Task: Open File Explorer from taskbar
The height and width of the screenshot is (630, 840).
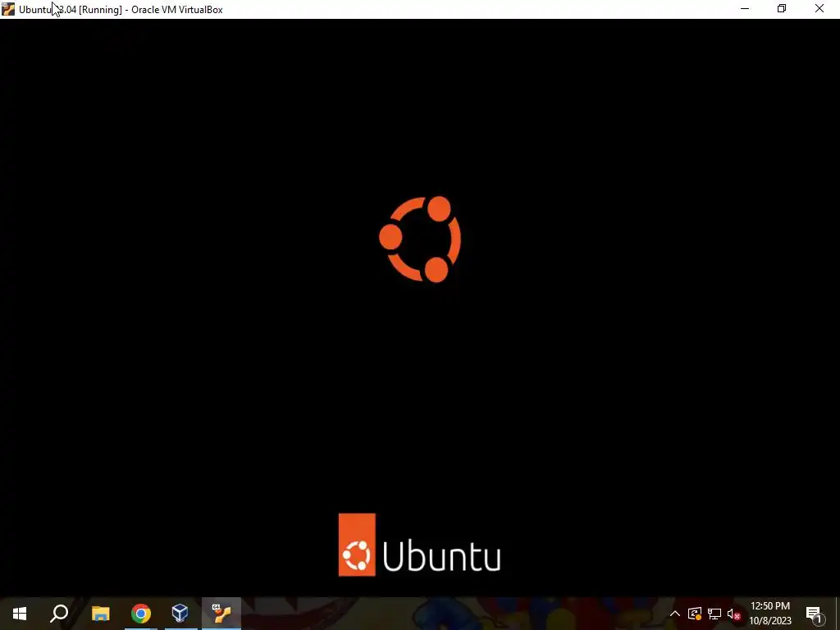Action: [x=100, y=614]
